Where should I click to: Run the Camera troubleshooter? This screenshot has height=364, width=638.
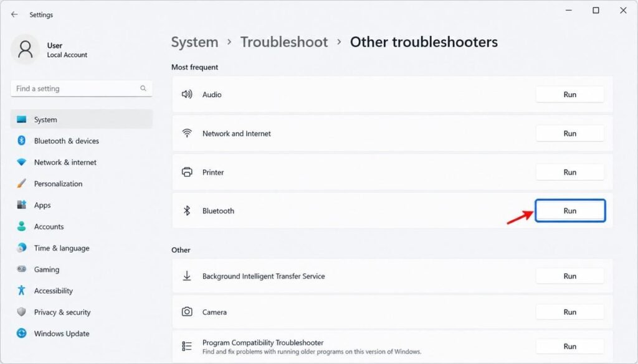pos(569,312)
